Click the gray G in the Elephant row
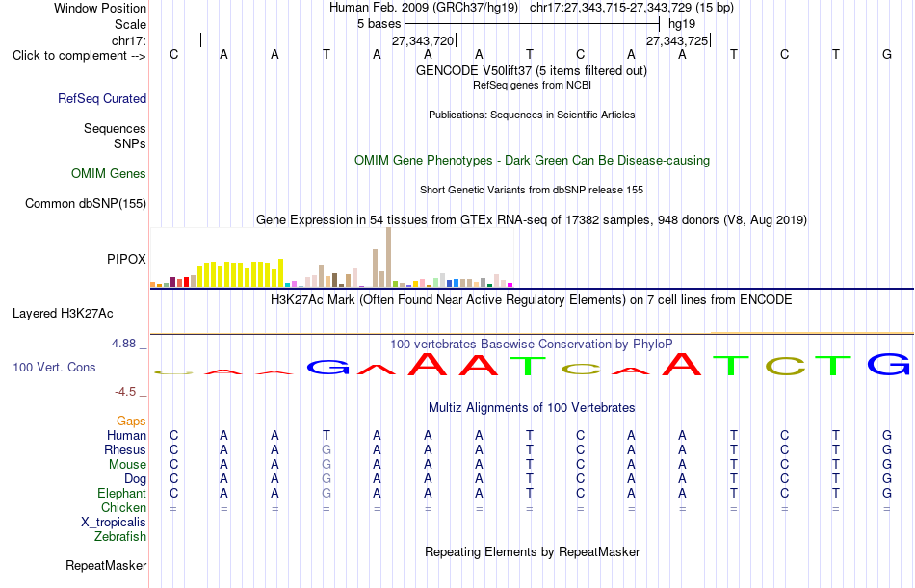Screen dimensions: 915x588 coord(327,493)
